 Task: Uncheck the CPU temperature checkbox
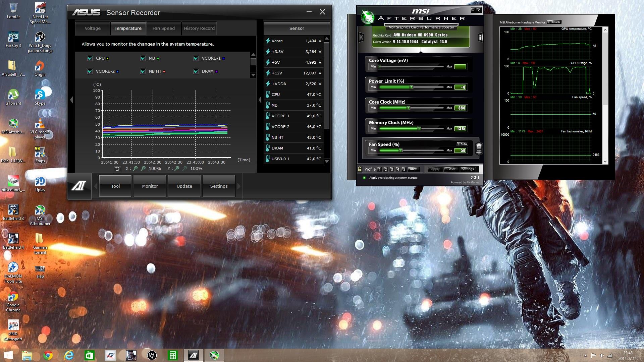click(90, 58)
